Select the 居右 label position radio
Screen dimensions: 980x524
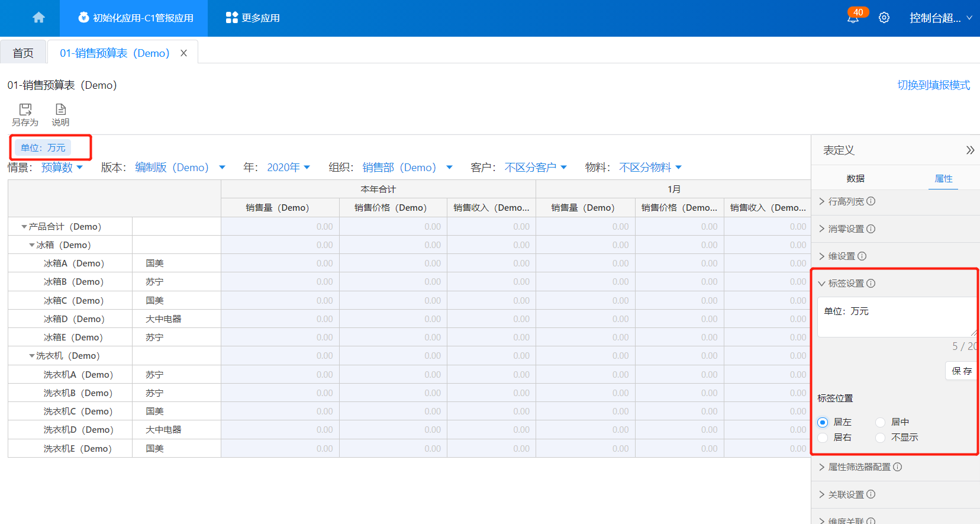tap(823, 438)
